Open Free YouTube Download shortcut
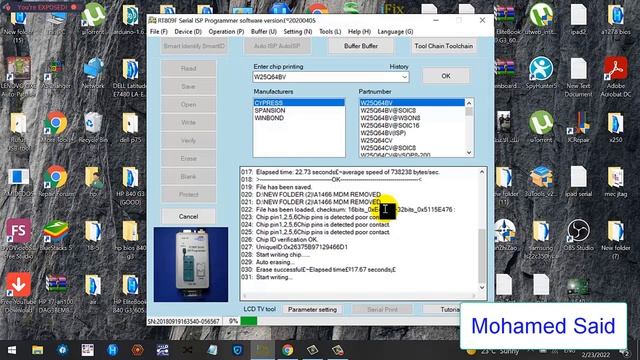Image resolution: width=640 pixels, height=360 pixels. tap(18, 292)
